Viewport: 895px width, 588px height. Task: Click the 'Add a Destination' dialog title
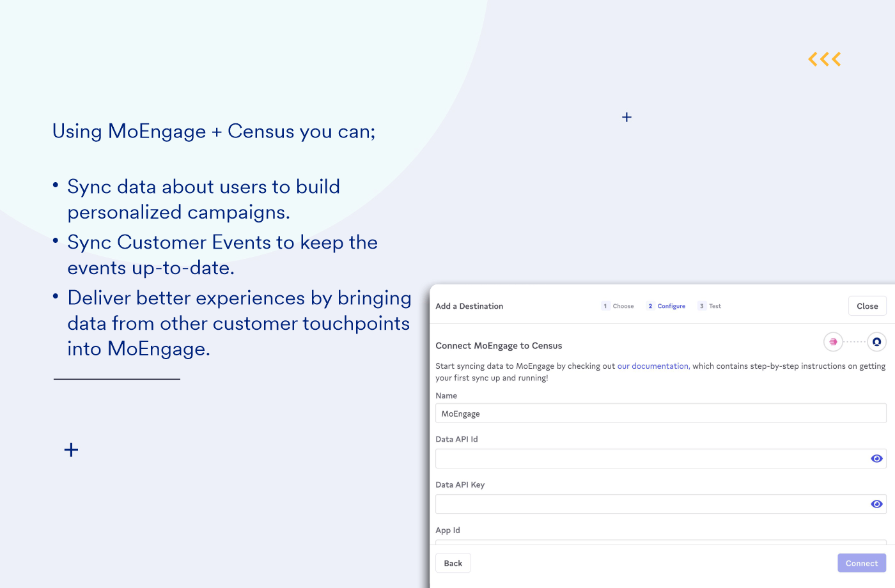click(469, 306)
